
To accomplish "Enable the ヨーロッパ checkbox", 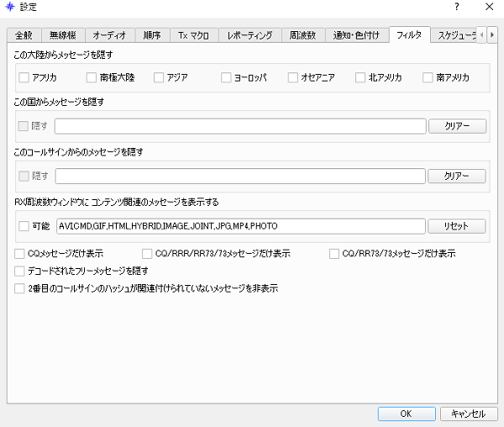I will coord(226,78).
